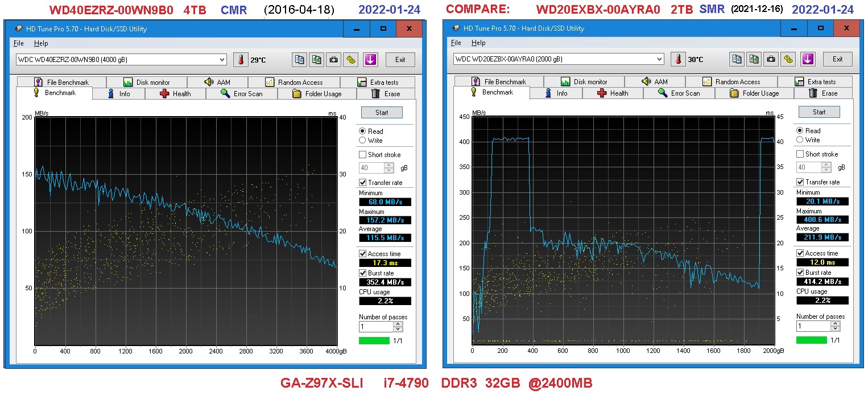Copy text results to clipboard in WD20EZBX window
This screenshot has width=868, height=395.
pyautogui.click(x=737, y=59)
